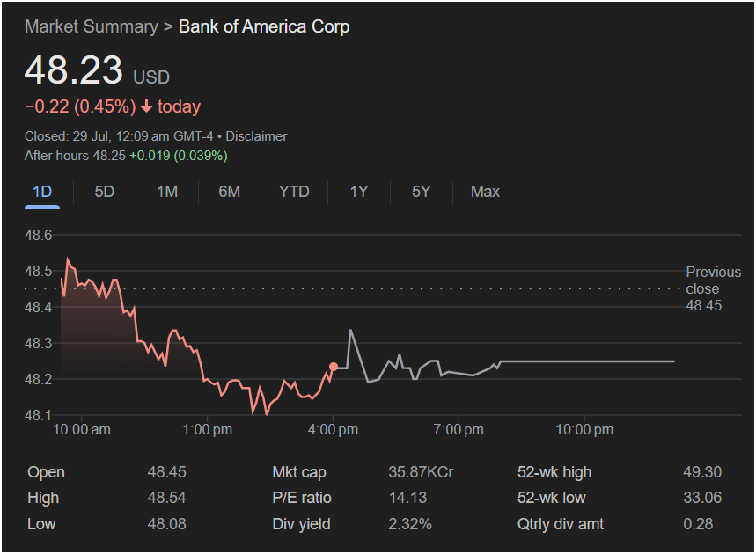Click the 52-wk high label

[x=554, y=472]
